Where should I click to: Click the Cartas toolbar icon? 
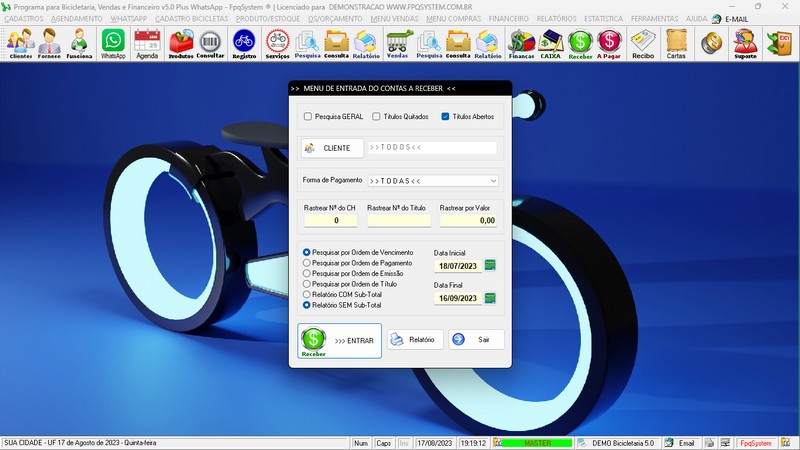point(676,42)
